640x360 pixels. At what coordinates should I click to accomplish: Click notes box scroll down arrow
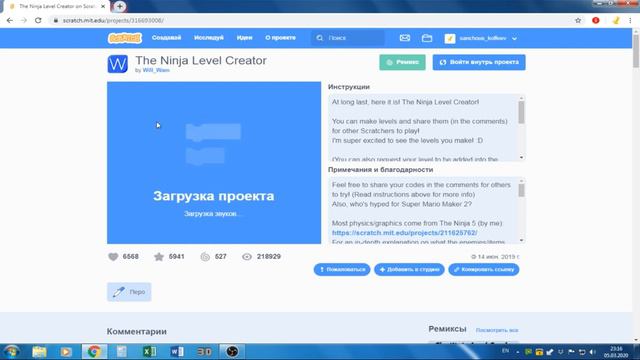(521, 240)
